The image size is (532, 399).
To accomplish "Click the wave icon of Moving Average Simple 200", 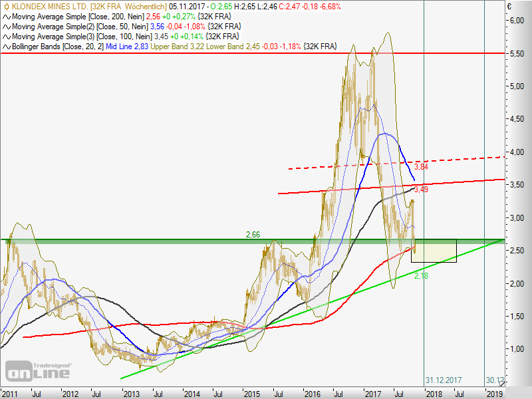I will [x=7, y=17].
